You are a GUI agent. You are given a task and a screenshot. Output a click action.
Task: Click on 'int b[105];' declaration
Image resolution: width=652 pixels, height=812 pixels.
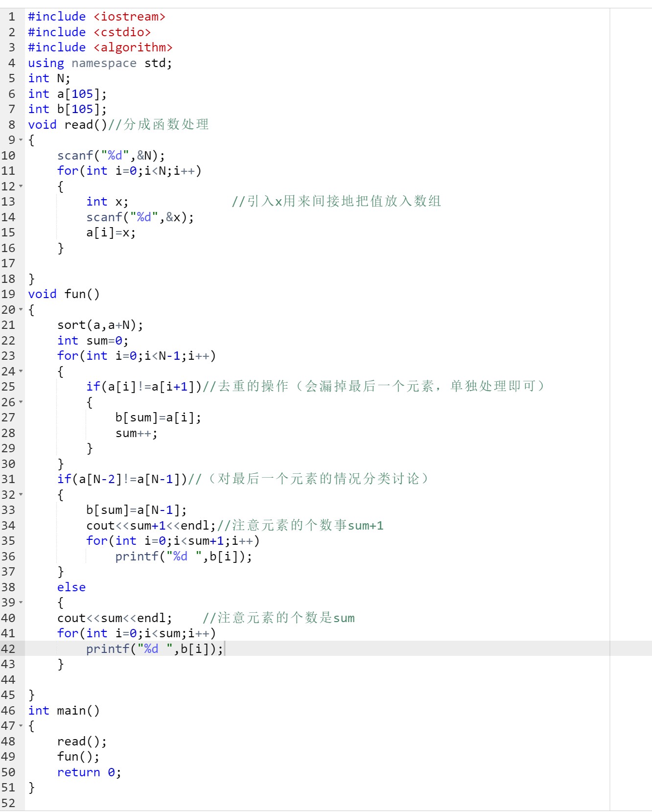click(67, 109)
